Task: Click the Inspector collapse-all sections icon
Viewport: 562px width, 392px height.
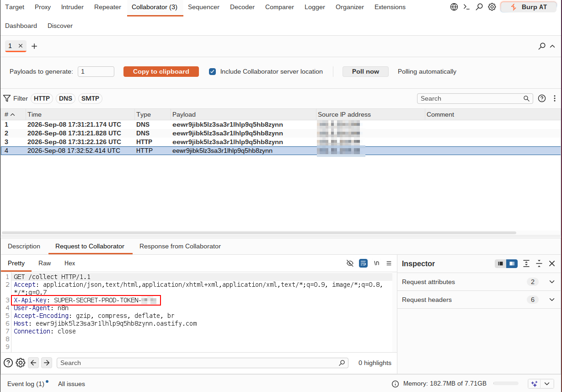Action: 539,263
